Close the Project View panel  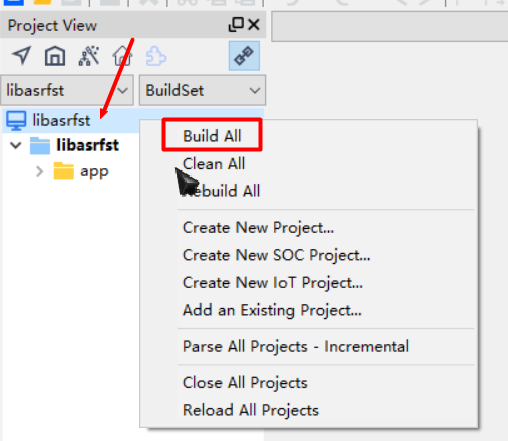pos(254,25)
